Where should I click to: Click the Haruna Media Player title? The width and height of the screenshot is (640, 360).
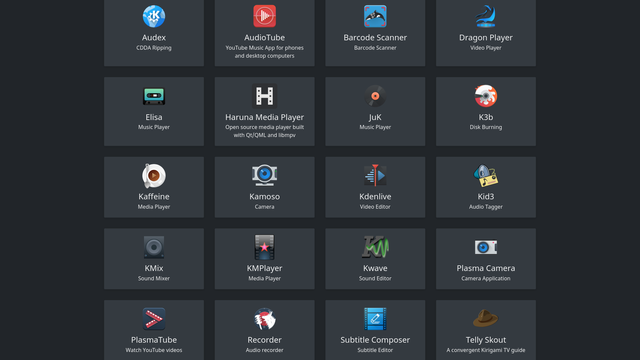pyautogui.click(x=264, y=117)
